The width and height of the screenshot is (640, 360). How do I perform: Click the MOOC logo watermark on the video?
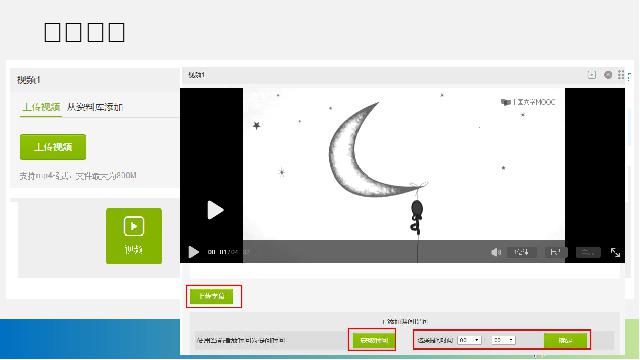(528, 102)
